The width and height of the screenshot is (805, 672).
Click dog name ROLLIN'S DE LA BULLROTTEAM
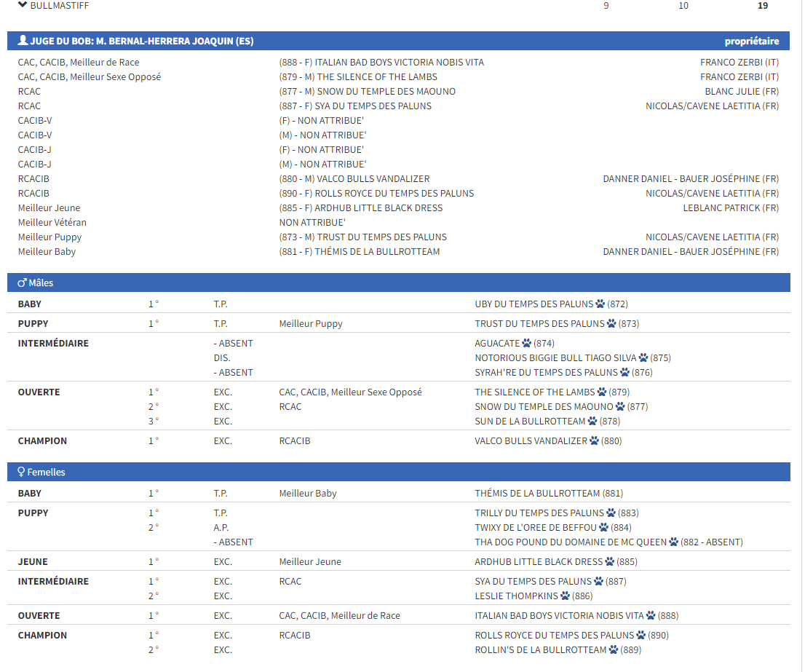[541, 649]
